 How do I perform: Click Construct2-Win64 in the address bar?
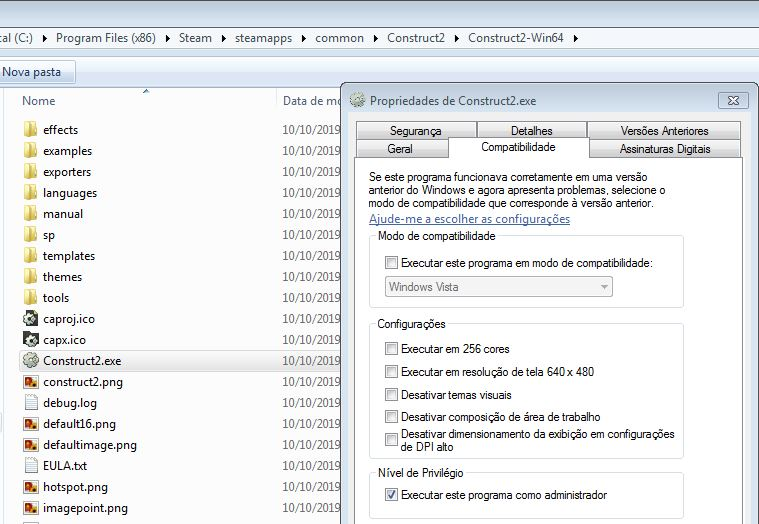(x=516, y=38)
